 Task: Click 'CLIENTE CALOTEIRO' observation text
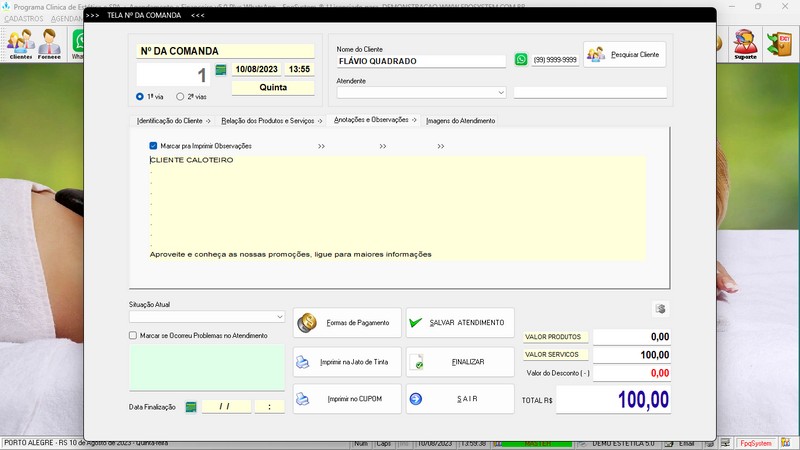pyautogui.click(x=191, y=160)
